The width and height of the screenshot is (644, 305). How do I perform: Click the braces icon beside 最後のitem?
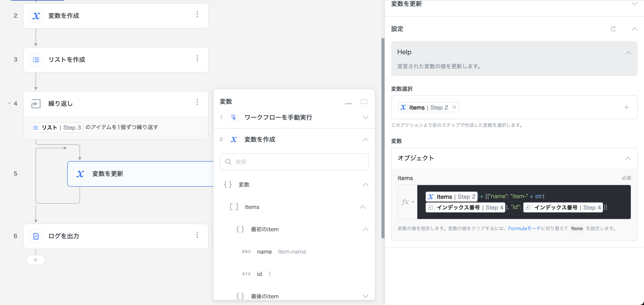[x=240, y=296]
